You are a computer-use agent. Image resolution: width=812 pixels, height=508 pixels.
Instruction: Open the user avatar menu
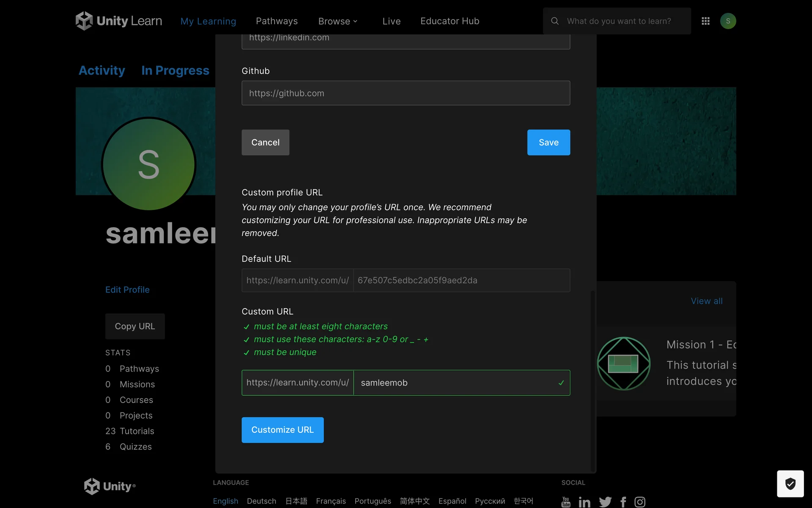728,21
